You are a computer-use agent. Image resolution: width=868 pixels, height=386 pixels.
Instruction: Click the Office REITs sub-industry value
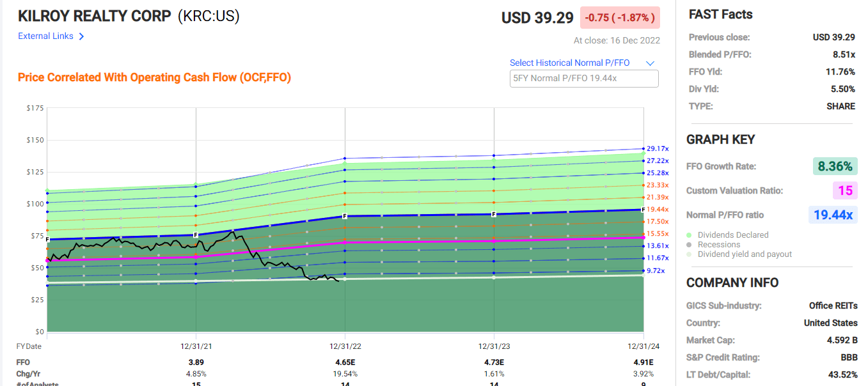click(x=833, y=305)
